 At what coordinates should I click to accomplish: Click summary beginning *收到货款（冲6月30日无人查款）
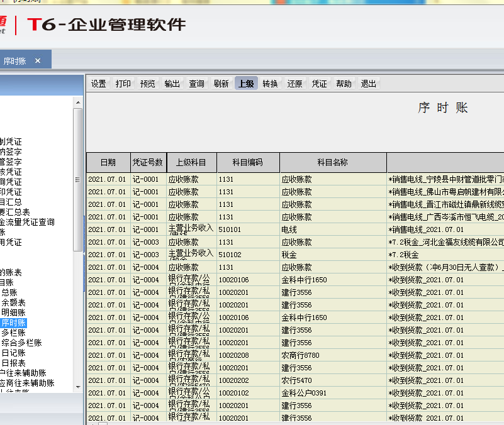coord(445,267)
